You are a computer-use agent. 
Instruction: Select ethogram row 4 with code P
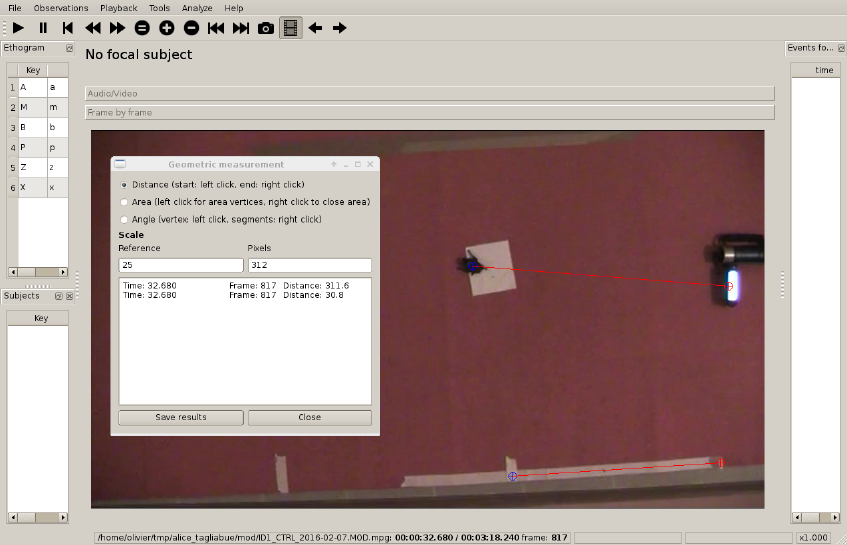[x=38, y=147]
